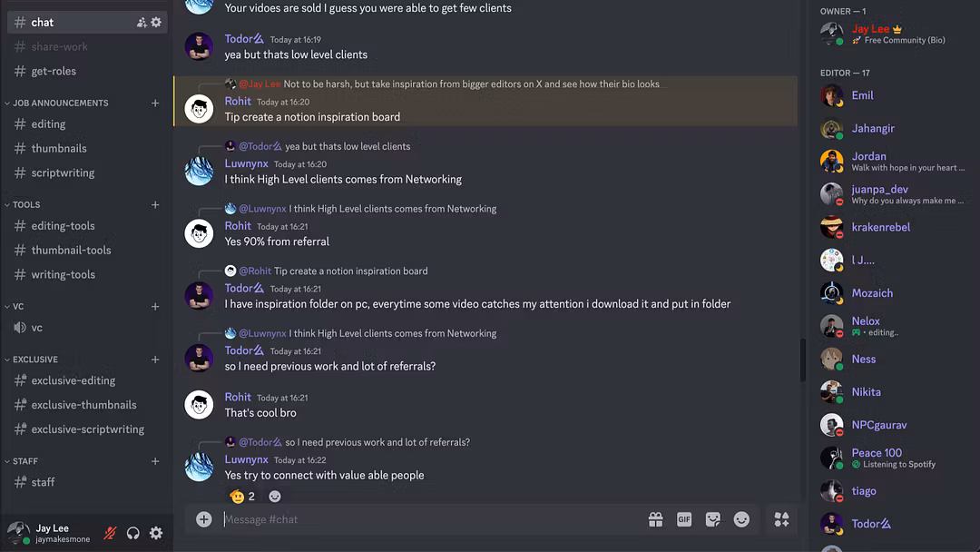
Task: Open the GIF picker
Action: point(684,519)
